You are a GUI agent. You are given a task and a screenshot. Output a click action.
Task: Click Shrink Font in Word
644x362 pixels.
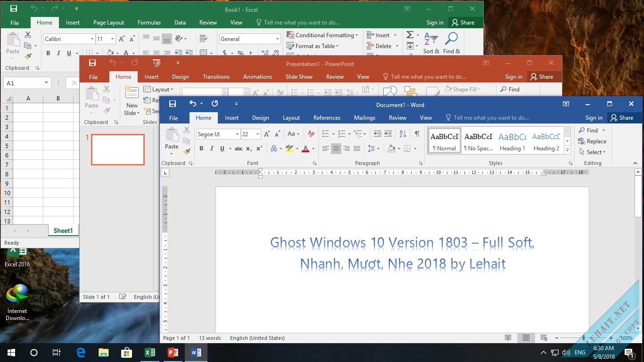pos(277,134)
